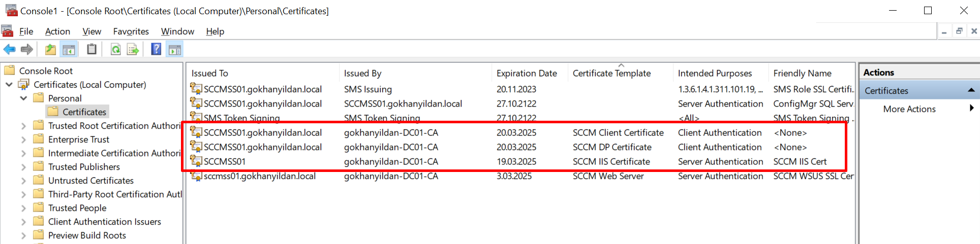Click the 'SCCM IIS Cert' friendly name

click(x=800, y=161)
